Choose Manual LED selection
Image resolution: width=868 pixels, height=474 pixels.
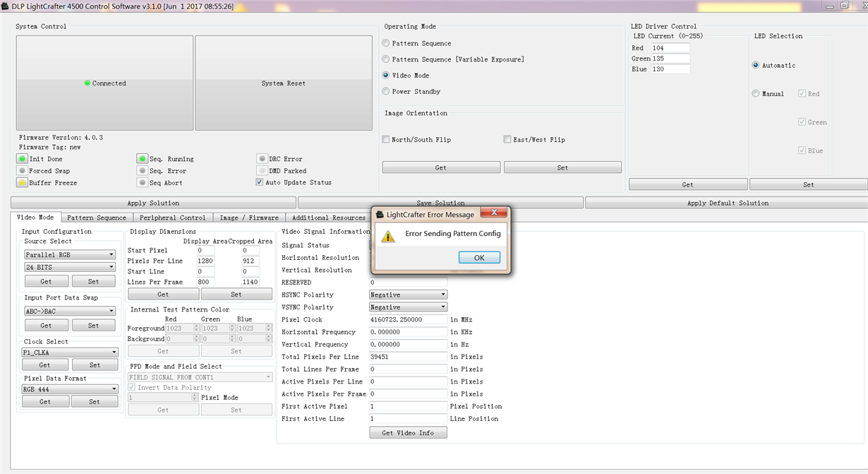click(756, 93)
